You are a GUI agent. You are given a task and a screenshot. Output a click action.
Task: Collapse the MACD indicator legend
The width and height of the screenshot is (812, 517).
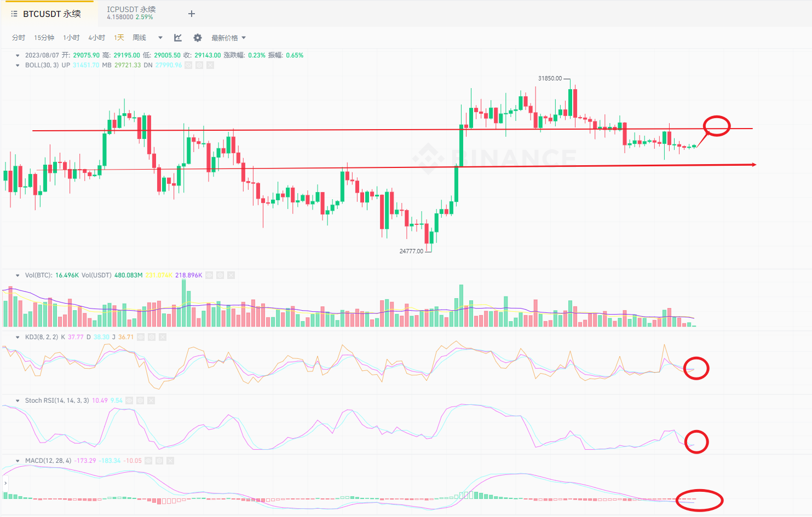pyautogui.click(x=18, y=461)
